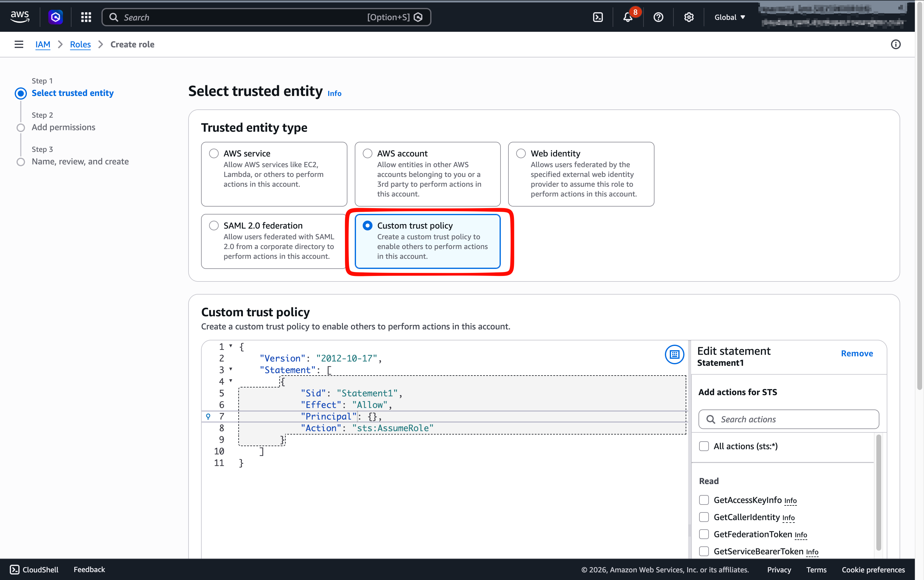Open the notifications bell
The height and width of the screenshot is (580, 924).
click(628, 17)
